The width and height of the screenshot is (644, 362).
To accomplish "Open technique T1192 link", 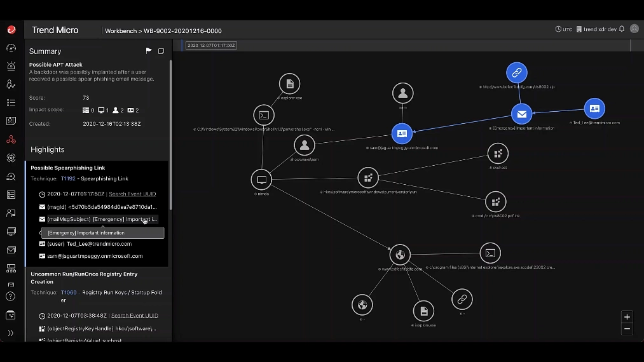I will coord(68,178).
